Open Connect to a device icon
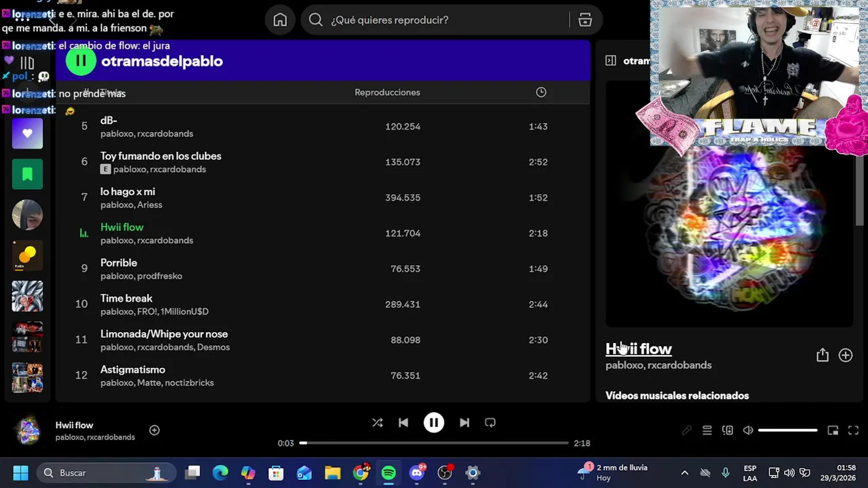Screen dimensions: 868x488 (728, 430)
